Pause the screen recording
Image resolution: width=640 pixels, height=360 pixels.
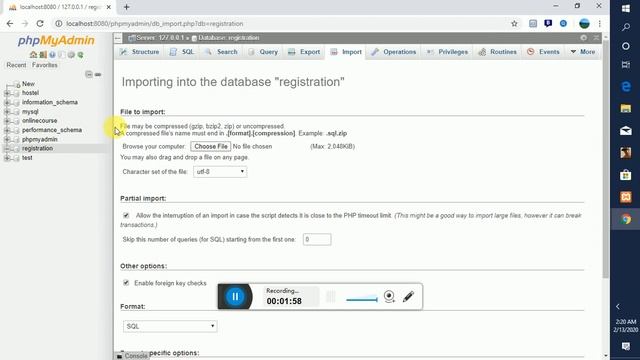tap(235, 296)
